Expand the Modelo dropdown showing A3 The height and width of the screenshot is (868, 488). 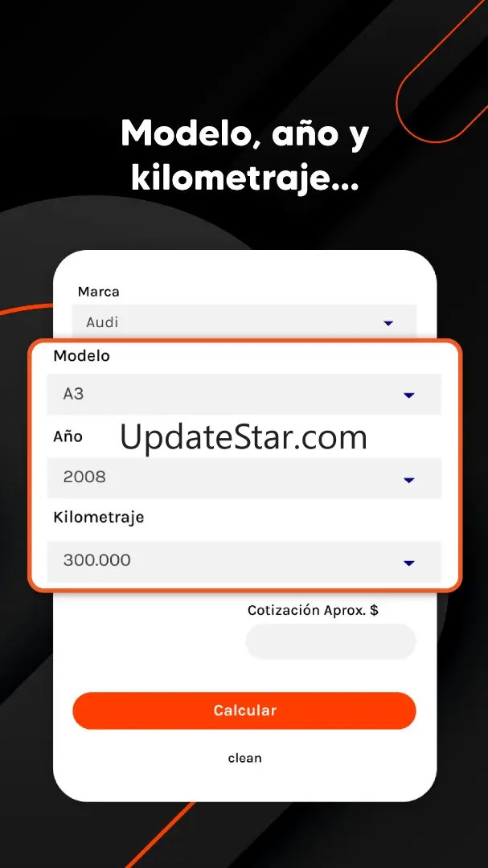point(244,394)
